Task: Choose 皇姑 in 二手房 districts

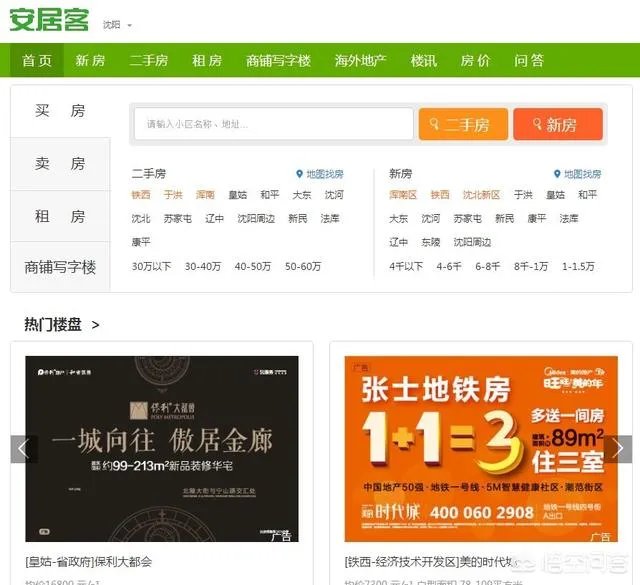Action: (238, 195)
